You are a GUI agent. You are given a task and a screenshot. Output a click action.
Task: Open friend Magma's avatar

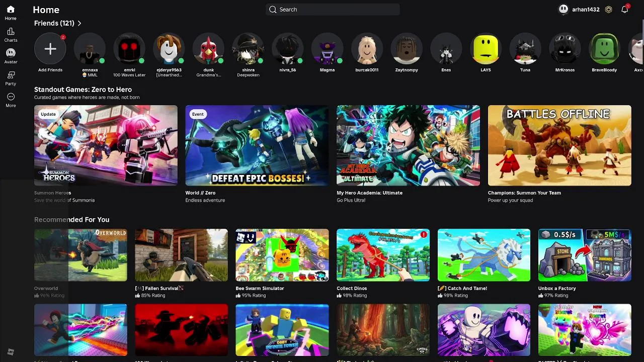(x=327, y=49)
